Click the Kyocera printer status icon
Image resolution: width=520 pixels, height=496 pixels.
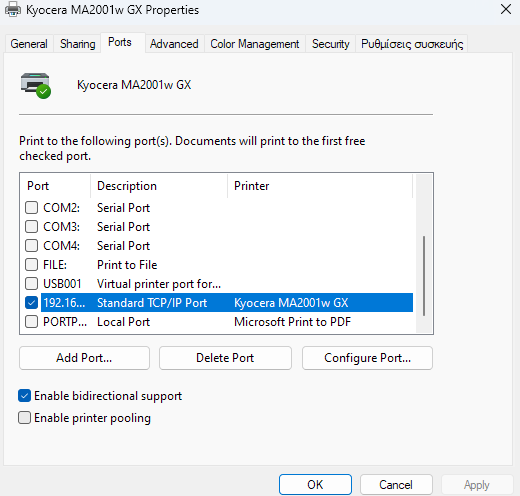(x=36, y=86)
